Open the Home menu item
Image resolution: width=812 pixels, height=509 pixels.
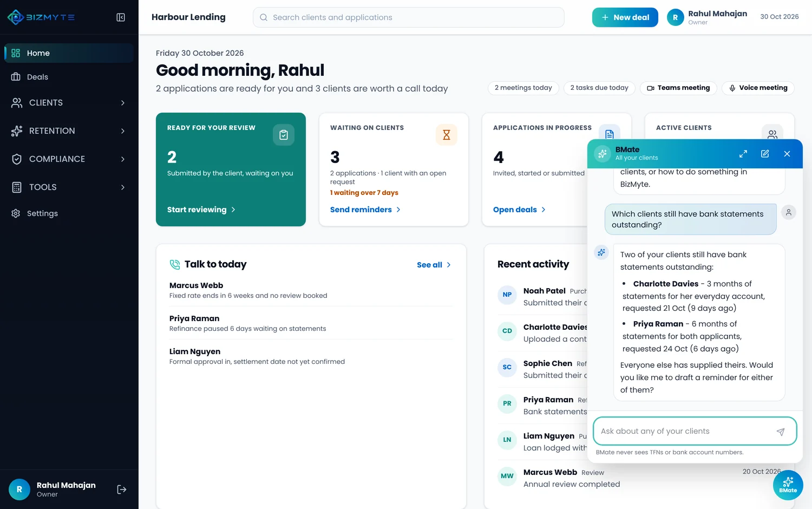pyautogui.click(x=69, y=53)
